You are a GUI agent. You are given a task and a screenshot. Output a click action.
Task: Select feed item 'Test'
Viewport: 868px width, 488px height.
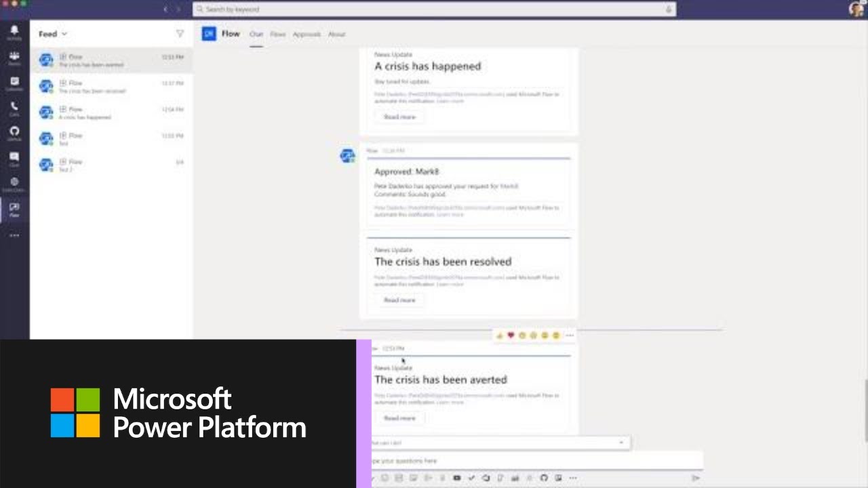pos(111,139)
